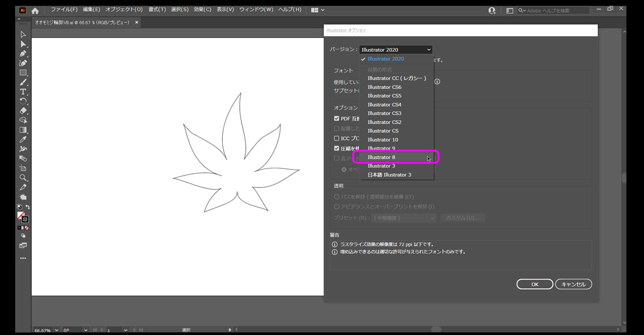
Task: Select the Direct Selection tool
Action: click(23, 44)
